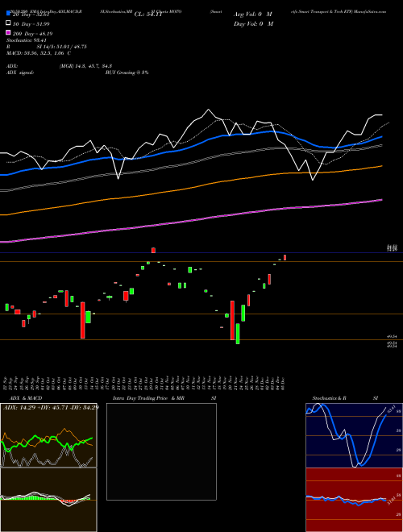Select the '200 Day = 48.19' legend text

pos(32,34)
